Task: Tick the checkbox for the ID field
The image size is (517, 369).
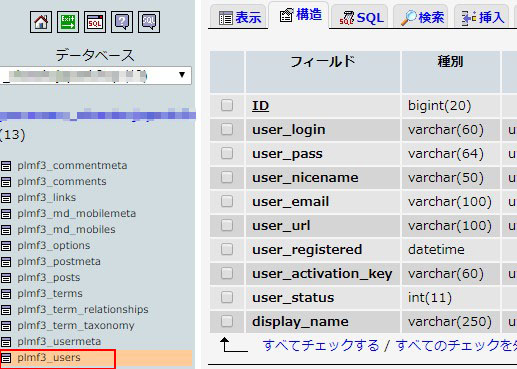Action: click(227, 105)
